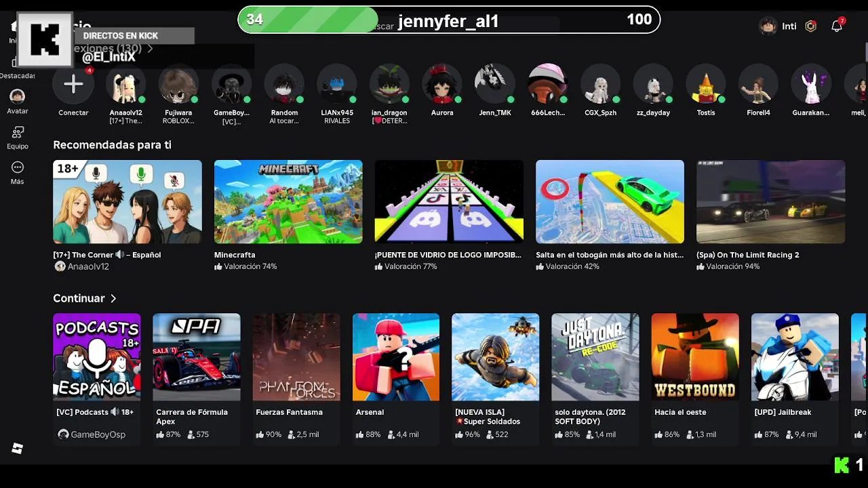Click Fuerzas Fantasma title

pos(289,412)
